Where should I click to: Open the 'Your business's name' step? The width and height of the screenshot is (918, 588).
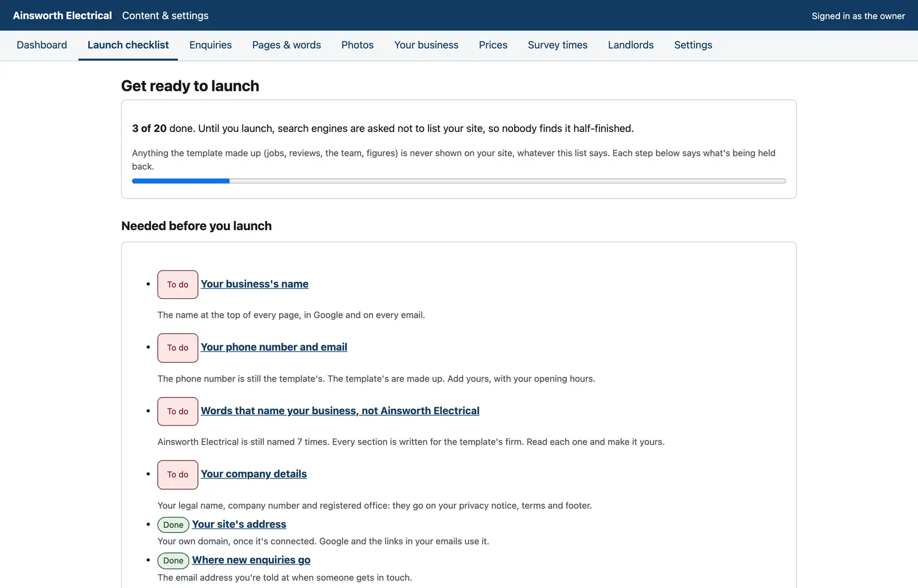(255, 284)
